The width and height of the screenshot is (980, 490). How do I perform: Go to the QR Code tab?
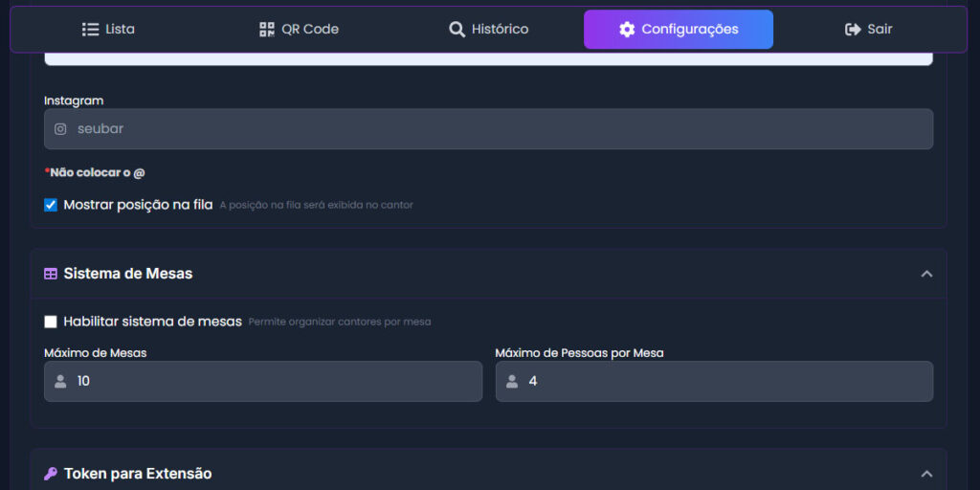[300, 30]
